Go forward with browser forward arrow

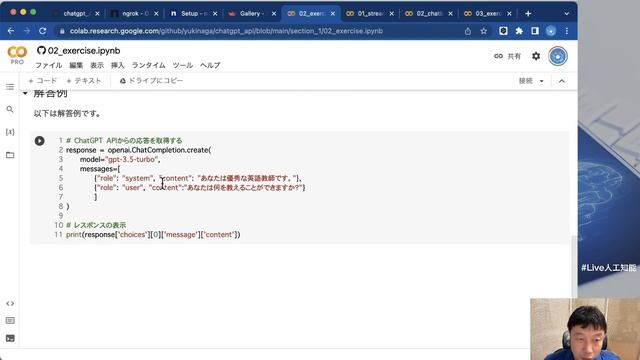pyautogui.click(x=27, y=31)
